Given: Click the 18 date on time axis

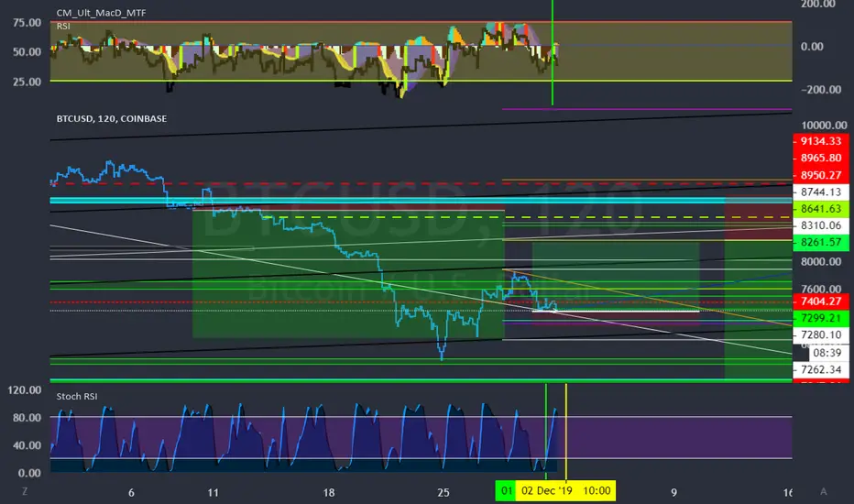Looking at the screenshot, I should (328, 493).
